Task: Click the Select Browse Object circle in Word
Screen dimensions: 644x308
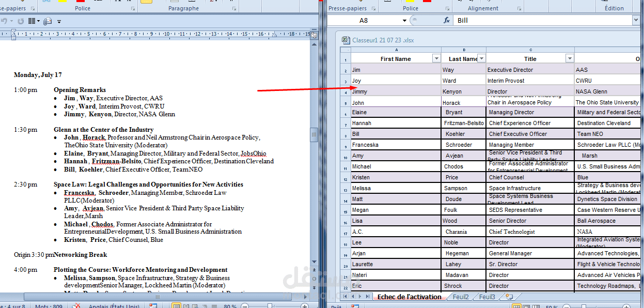Action: pyautogui.click(x=313, y=279)
